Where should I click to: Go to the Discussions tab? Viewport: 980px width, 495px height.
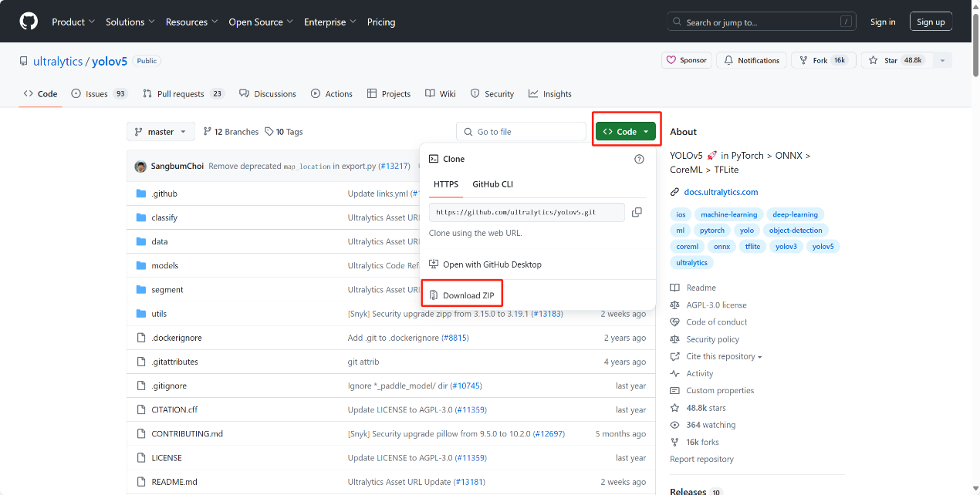click(268, 94)
